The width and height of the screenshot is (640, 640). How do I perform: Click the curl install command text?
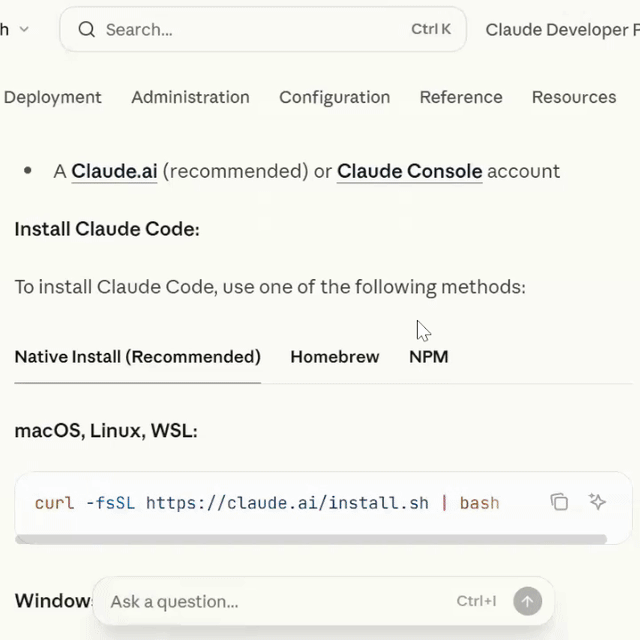[x=267, y=503]
